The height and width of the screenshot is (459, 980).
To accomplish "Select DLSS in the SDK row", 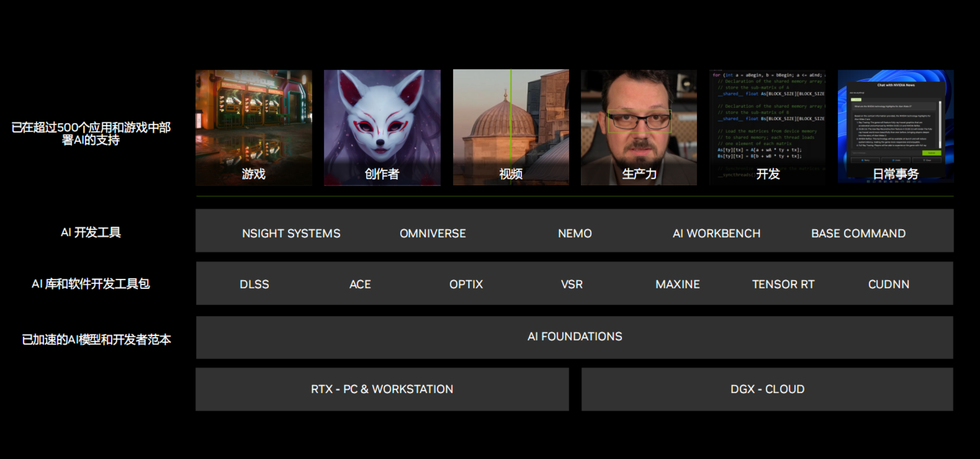I will point(254,284).
